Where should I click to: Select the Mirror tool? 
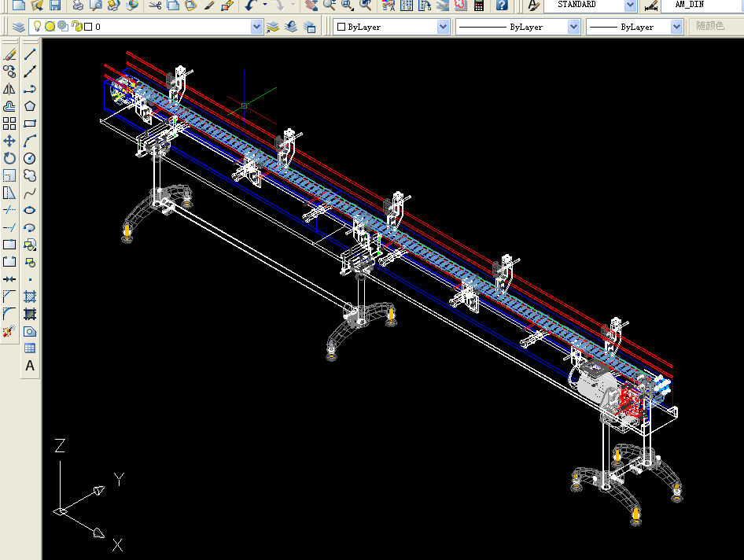pos(9,89)
